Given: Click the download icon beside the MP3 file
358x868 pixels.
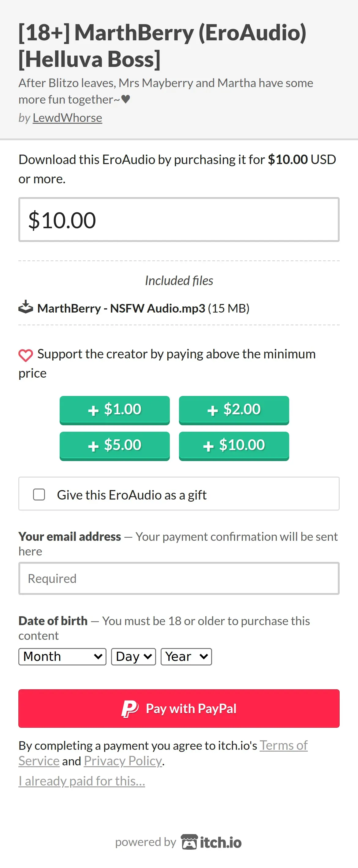Looking at the screenshot, I should pos(26,308).
